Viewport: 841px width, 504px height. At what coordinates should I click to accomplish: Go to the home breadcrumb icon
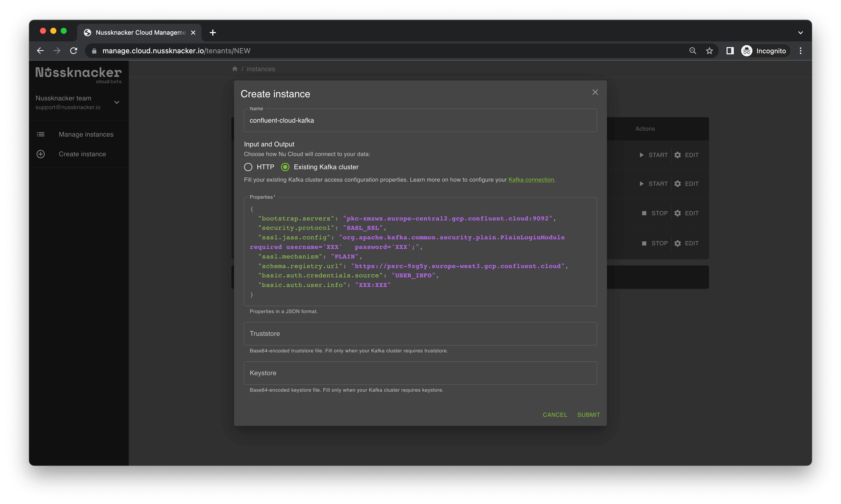[x=235, y=69]
